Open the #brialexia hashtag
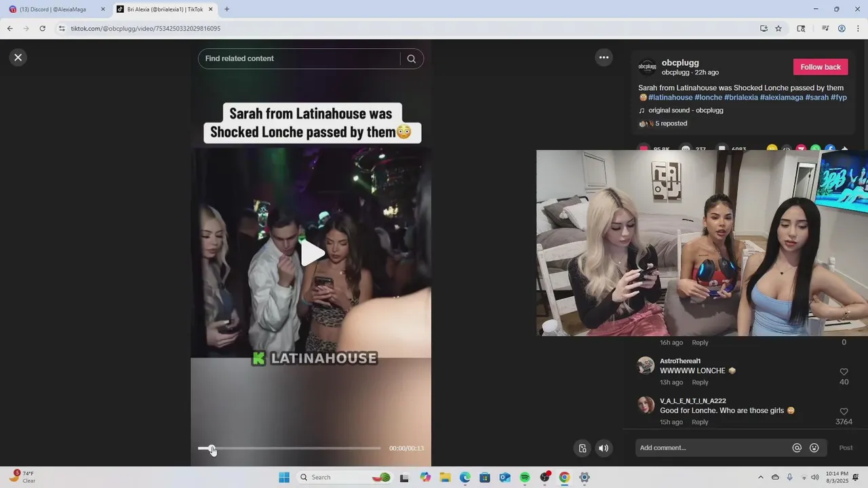The image size is (868, 488). click(x=741, y=98)
